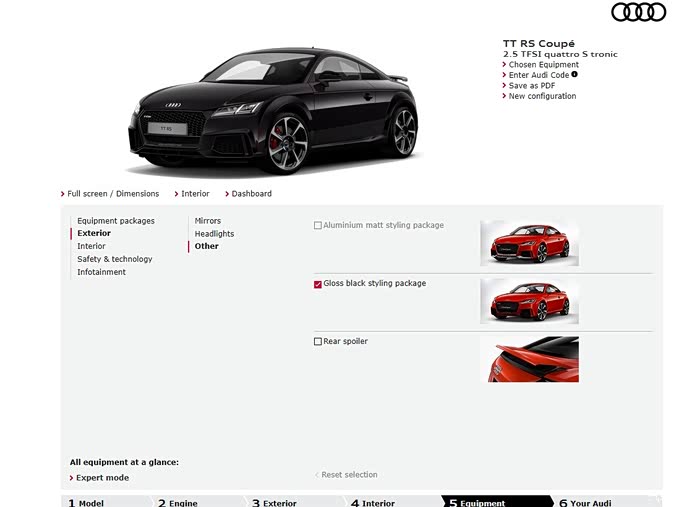
Task: Enable the Rear spoiler checkbox
Action: point(318,341)
